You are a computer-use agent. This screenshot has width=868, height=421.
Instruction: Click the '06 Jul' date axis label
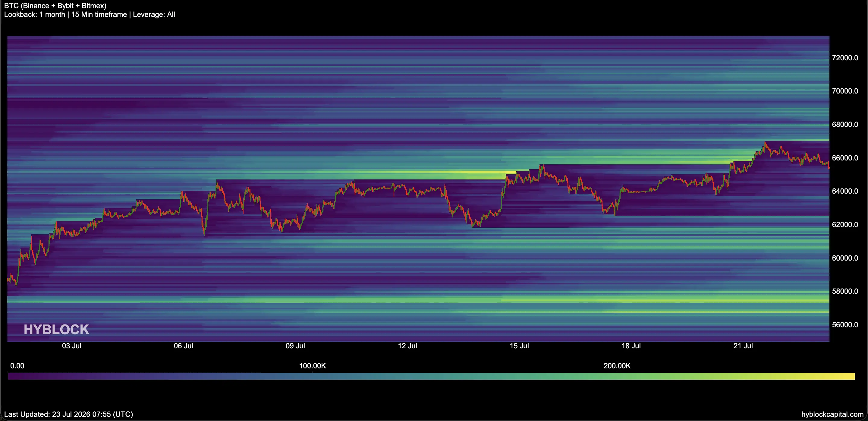[x=183, y=346]
